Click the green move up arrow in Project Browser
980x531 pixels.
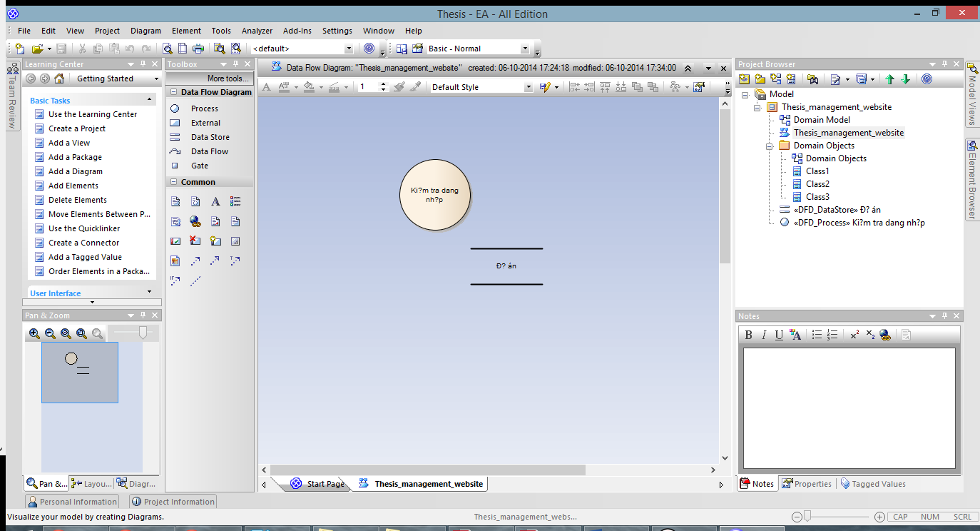point(889,79)
